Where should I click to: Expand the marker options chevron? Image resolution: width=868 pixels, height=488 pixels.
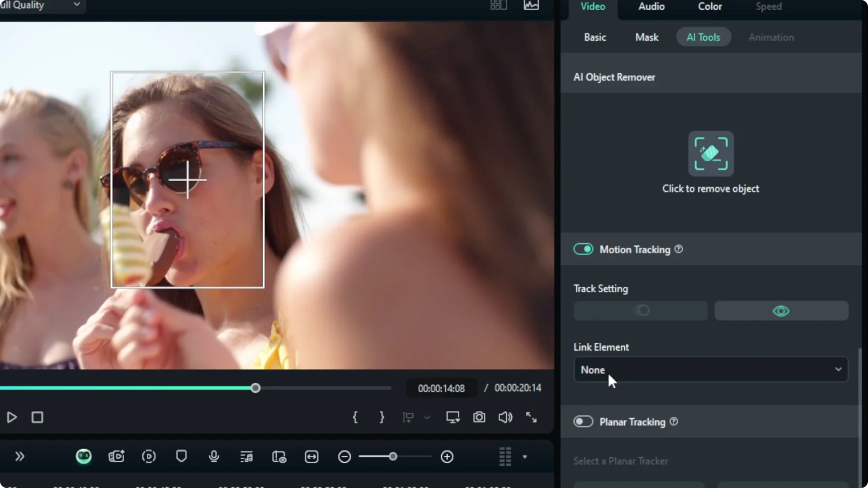click(x=427, y=418)
